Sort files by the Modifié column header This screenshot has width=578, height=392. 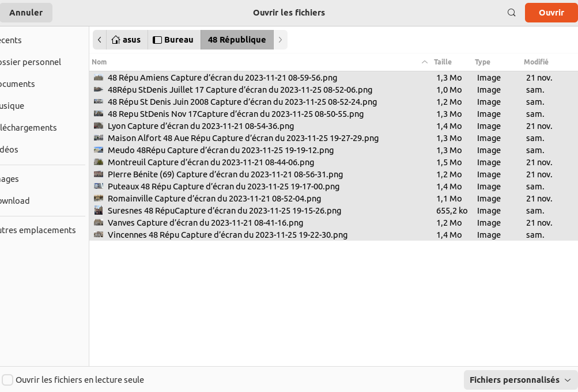pyautogui.click(x=536, y=62)
